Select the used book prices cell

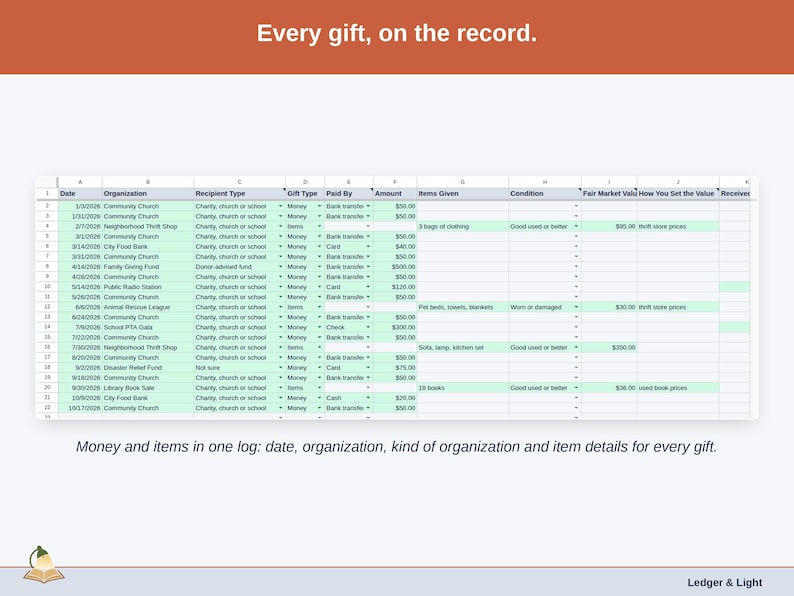(x=678, y=388)
